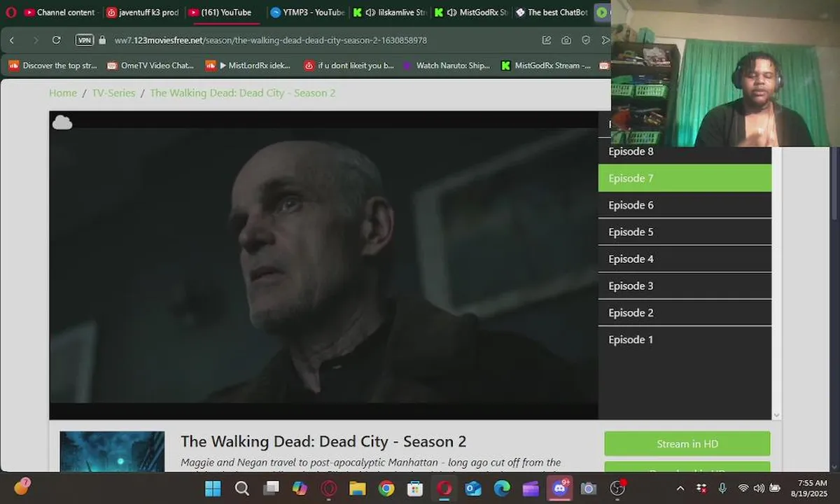Open Discord from taskbar
The width and height of the screenshot is (840, 504).
coord(559,488)
